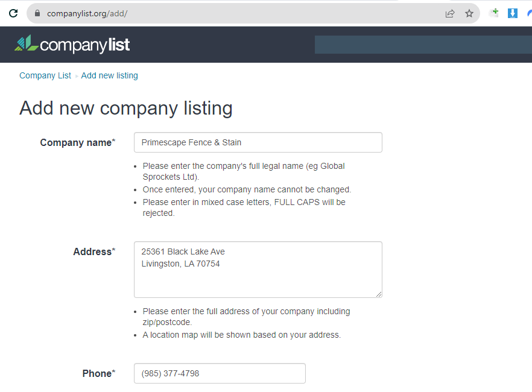Click the Phone field label
This screenshot has height=392, width=532.
coord(97,373)
